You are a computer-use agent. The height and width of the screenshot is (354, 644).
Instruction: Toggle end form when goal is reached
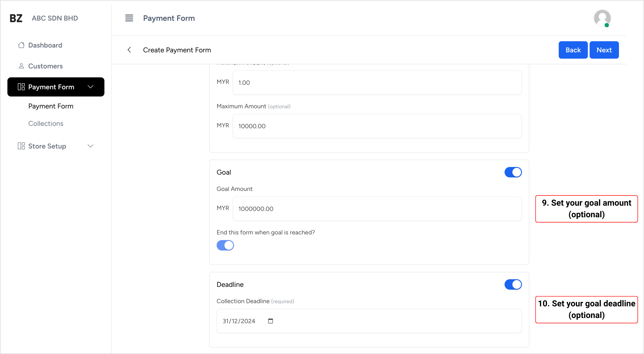[x=225, y=245]
